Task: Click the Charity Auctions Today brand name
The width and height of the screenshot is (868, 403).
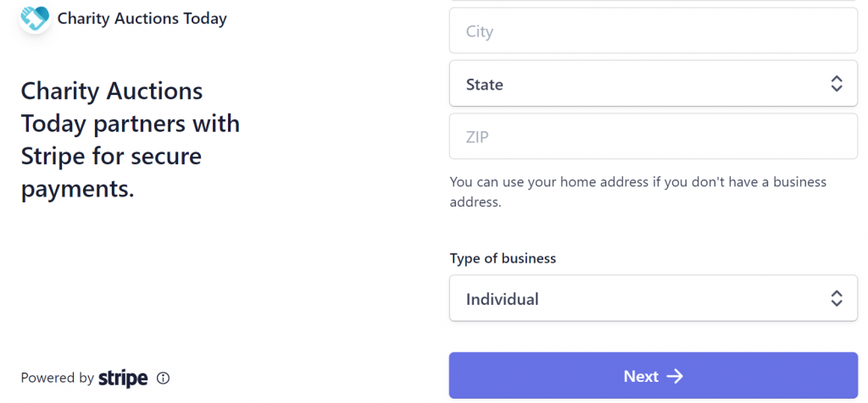Action: click(x=142, y=19)
